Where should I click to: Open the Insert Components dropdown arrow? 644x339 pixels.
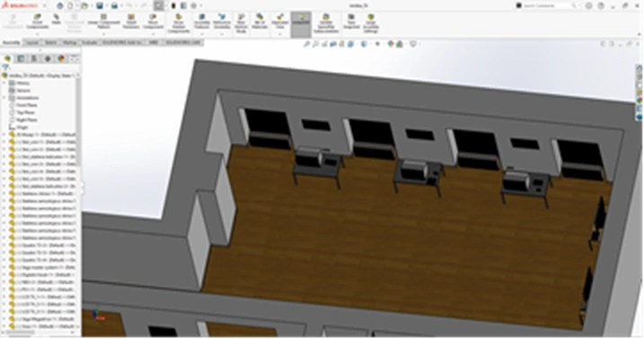[38, 34]
